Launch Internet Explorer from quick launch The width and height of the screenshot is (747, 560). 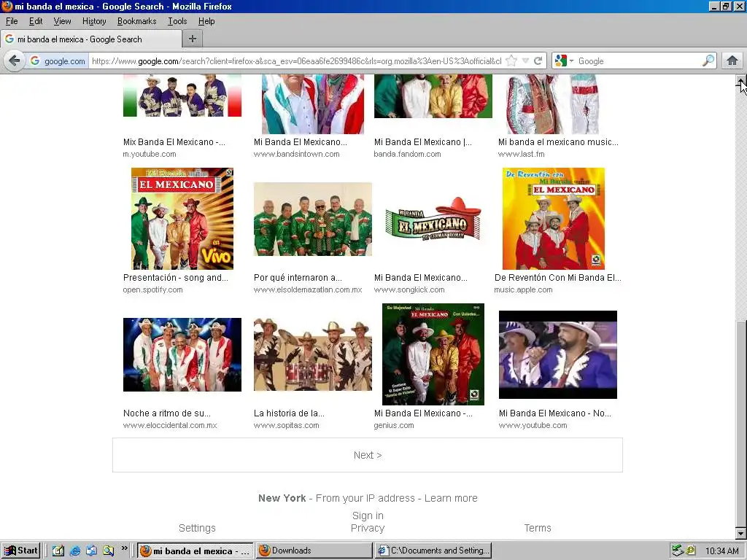click(75, 551)
